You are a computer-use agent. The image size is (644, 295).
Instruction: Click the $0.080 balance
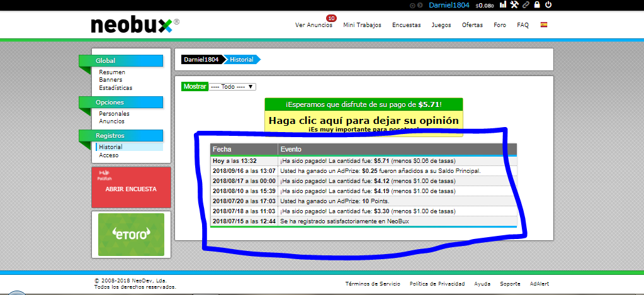485,6
